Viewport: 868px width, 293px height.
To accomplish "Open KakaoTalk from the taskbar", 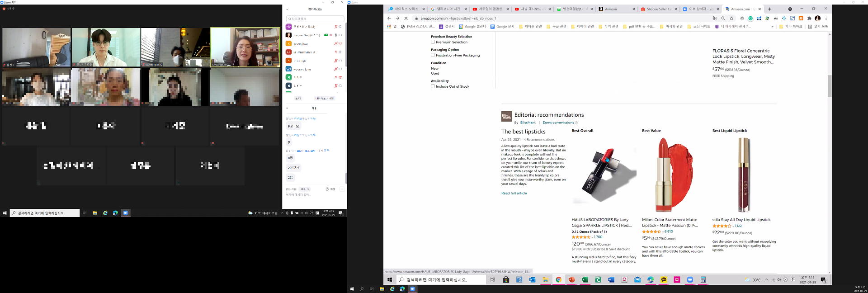I will pyautogui.click(x=664, y=280).
